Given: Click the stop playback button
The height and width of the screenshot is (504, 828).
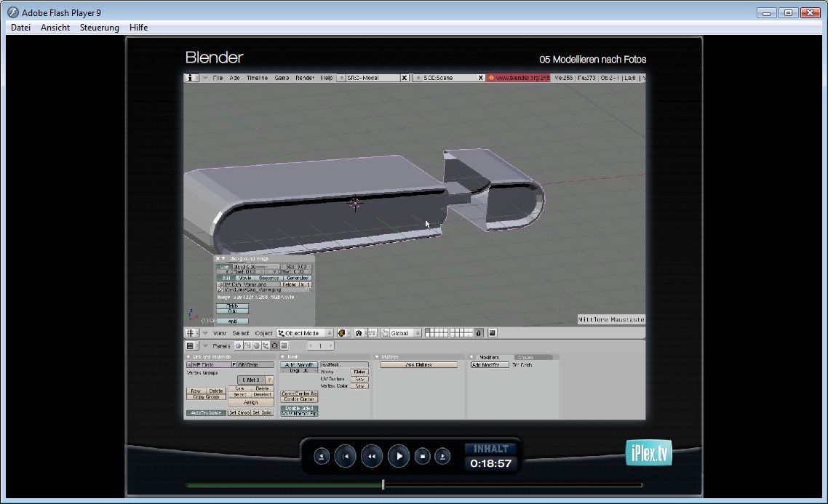Looking at the screenshot, I should tap(422, 456).
